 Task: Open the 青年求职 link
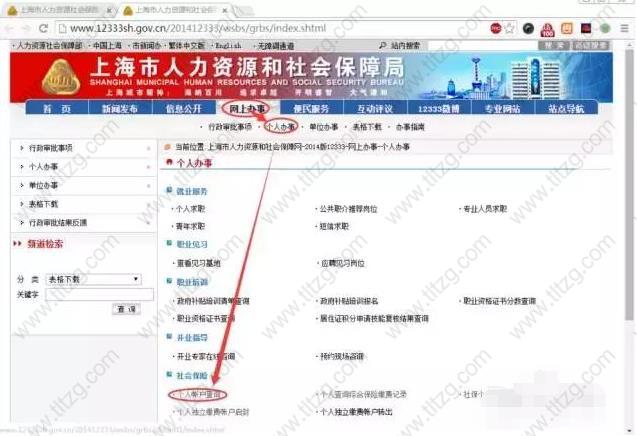(190, 226)
